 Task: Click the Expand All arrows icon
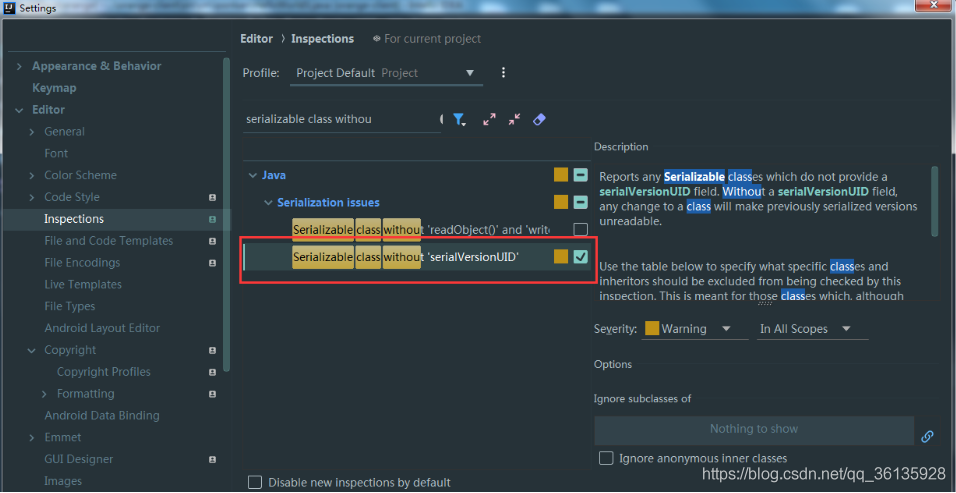(x=489, y=119)
